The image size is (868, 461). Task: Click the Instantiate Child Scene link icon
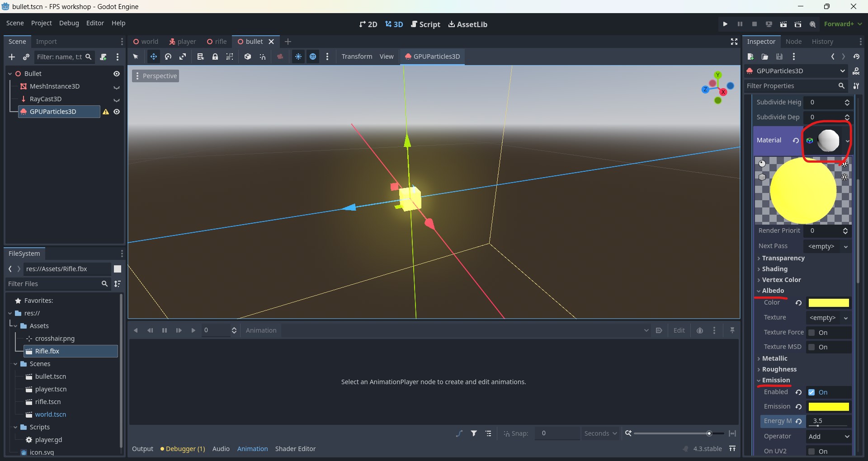tap(26, 57)
